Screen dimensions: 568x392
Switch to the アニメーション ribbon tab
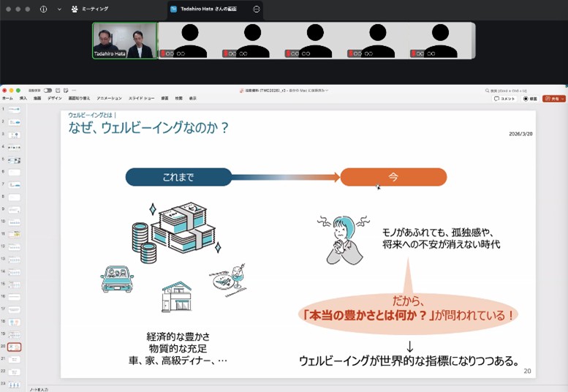[109, 98]
